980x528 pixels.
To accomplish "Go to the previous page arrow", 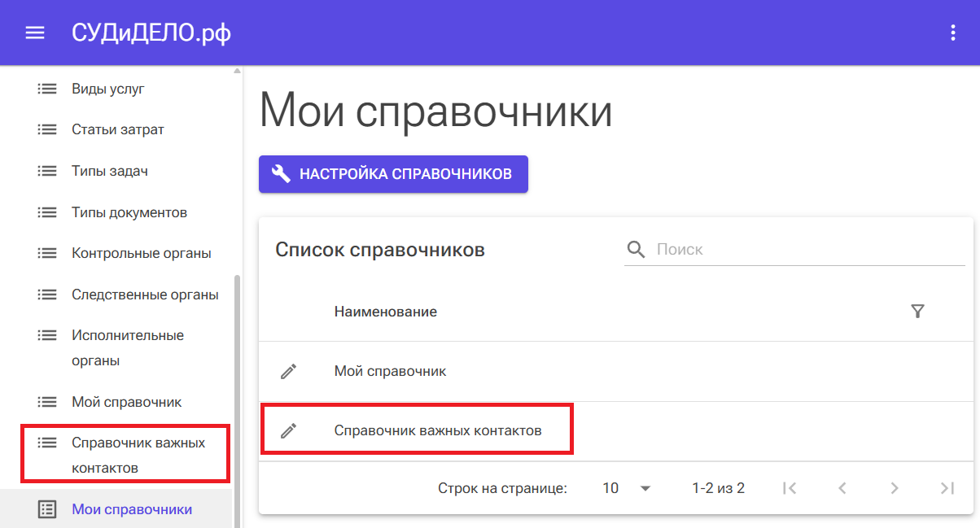I will 842,488.
